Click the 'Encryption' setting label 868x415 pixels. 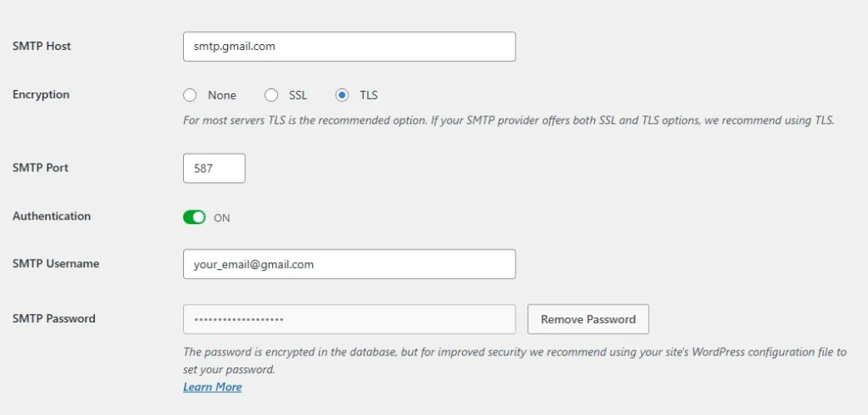pos(41,94)
